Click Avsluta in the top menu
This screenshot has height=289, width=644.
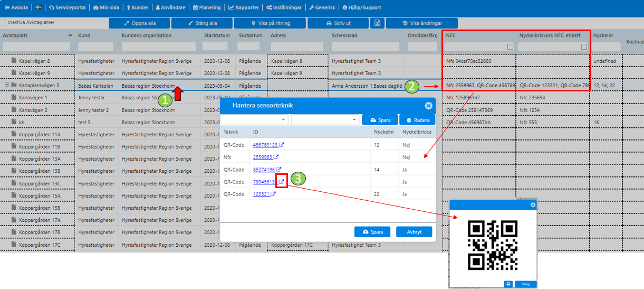click(16, 7)
